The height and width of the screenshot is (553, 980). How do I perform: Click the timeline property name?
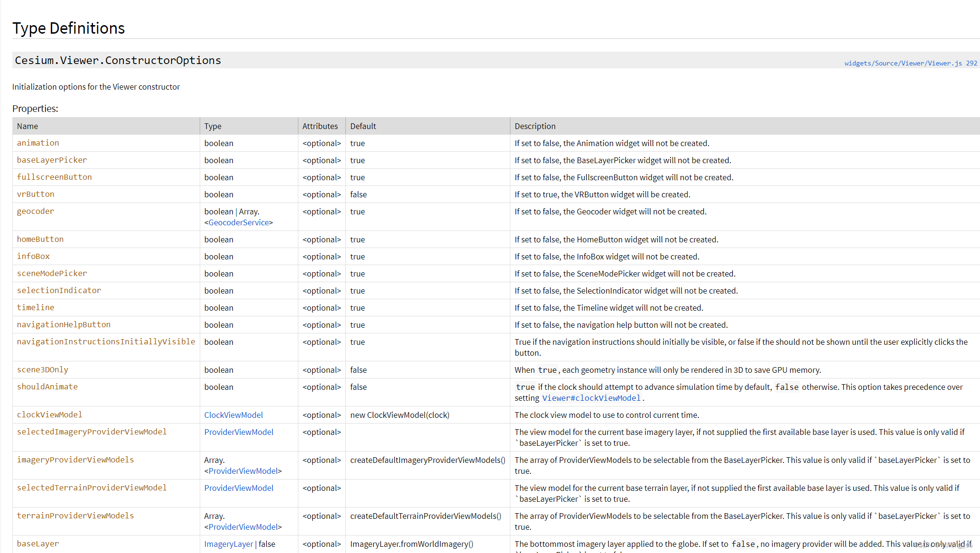pos(36,307)
